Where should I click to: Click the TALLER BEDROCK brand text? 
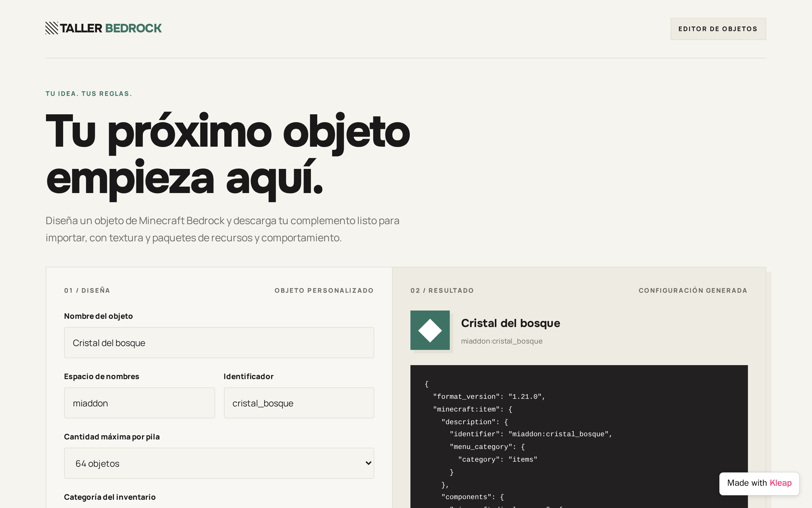click(x=111, y=28)
